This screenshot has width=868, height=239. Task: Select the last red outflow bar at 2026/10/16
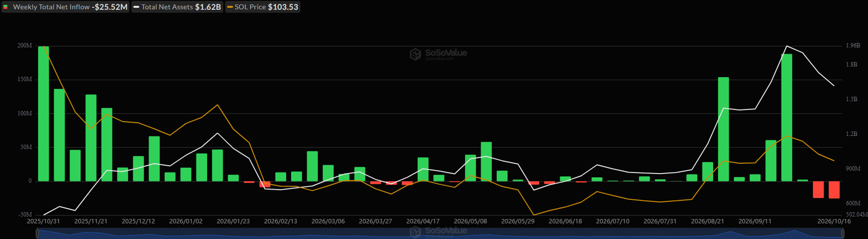(834, 190)
